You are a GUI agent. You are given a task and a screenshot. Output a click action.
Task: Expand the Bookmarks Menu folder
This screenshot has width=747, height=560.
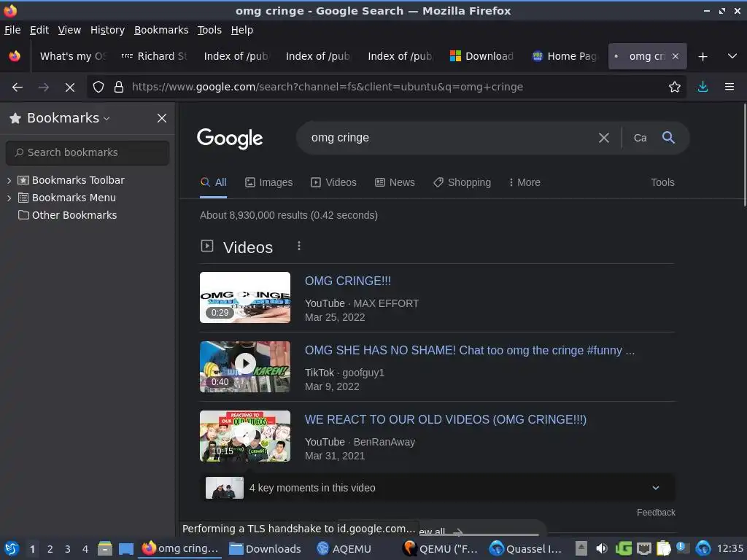[9, 198]
